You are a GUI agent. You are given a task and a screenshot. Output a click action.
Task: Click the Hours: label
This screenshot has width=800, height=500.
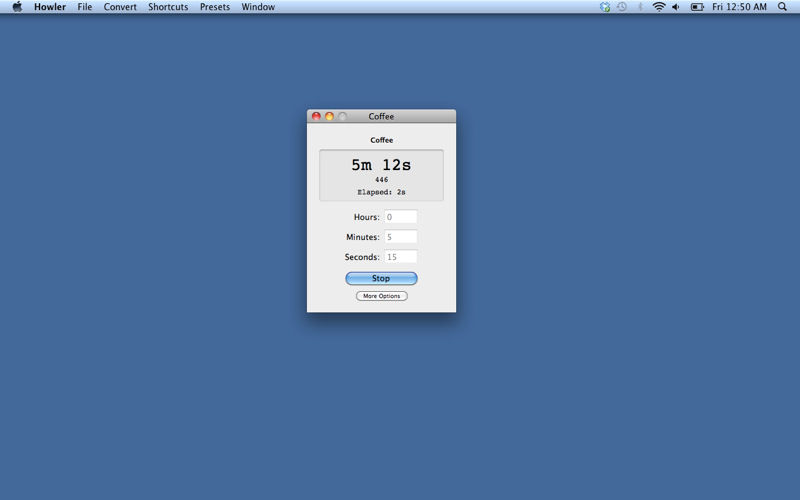pos(367,217)
